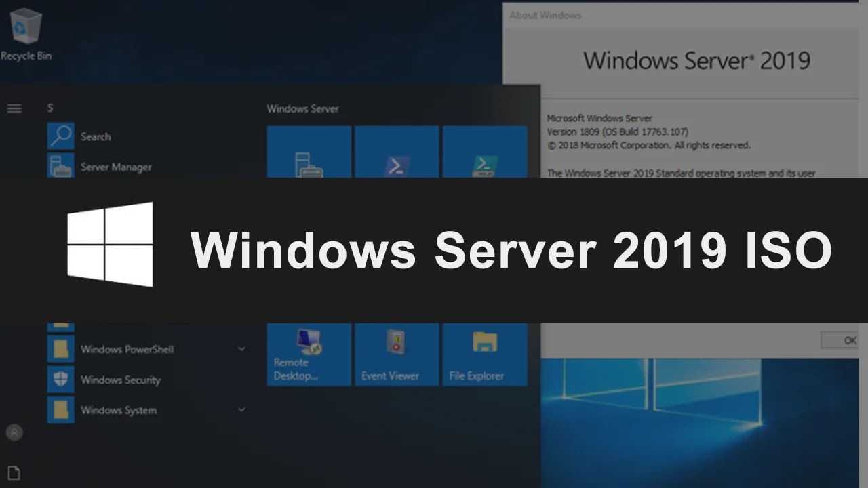Viewport: 868px width, 488px height.
Task: Expand the Windows PowerShell folder chevron
Action: click(x=241, y=349)
